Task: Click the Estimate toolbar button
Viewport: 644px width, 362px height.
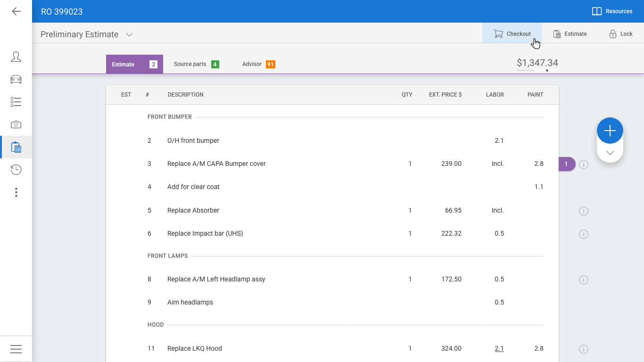Action: pyautogui.click(x=570, y=34)
